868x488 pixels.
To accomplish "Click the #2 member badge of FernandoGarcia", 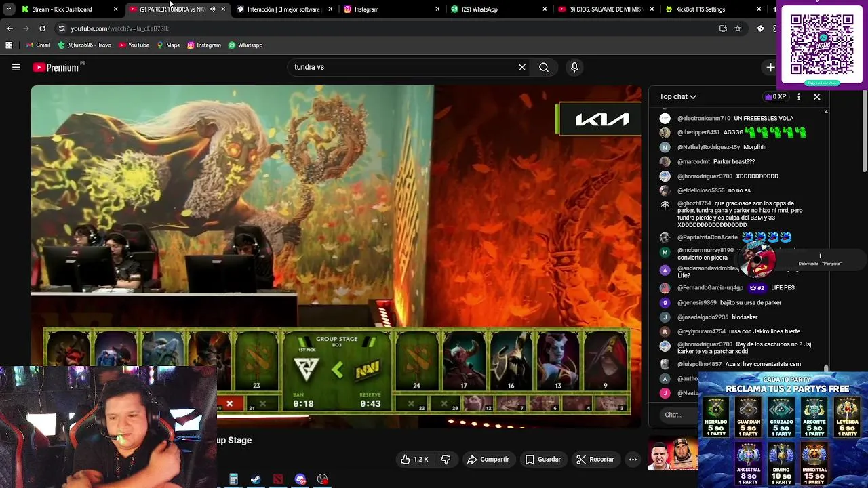I will [x=757, y=287].
